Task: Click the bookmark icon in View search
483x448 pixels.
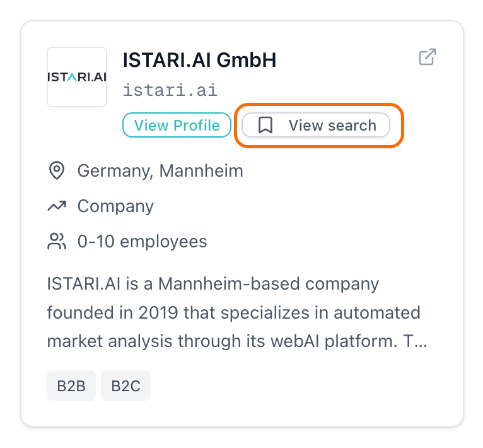Action: point(265,126)
